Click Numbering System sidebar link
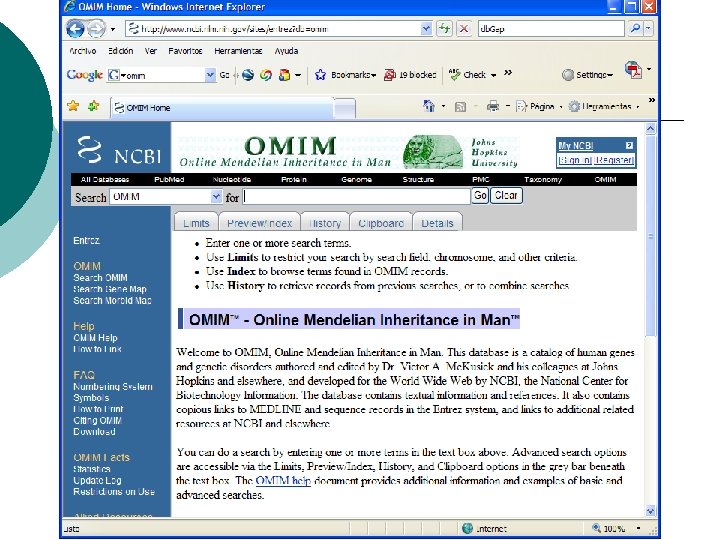Image resolution: width=720 pixels, height=540 pixels. [x=113, y=387]
